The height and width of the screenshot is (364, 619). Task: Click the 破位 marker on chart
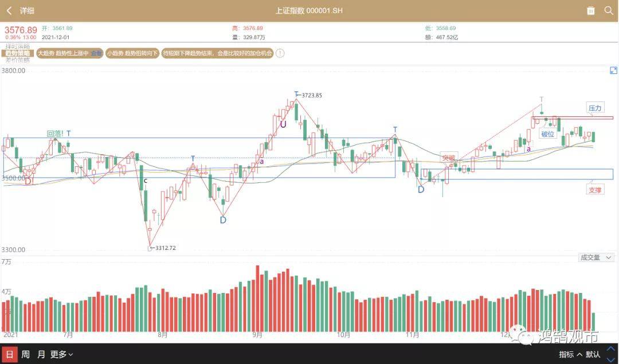coord(547,134)
